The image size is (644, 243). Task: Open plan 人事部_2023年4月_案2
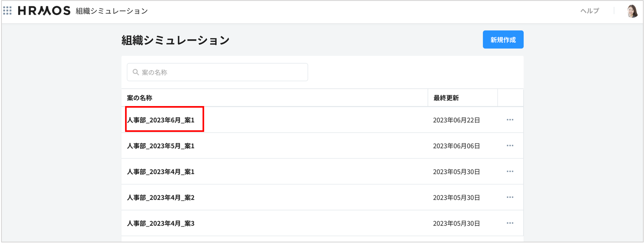[161, 198]
